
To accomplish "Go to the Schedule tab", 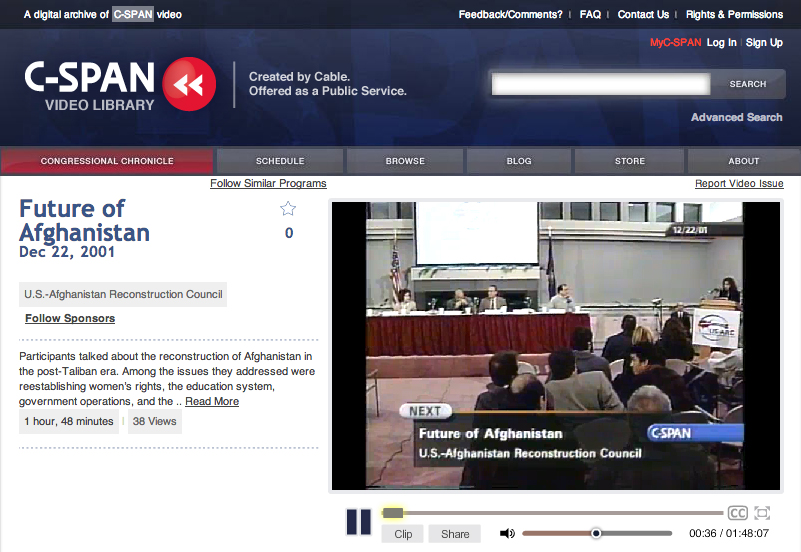I will click(280, 161).
